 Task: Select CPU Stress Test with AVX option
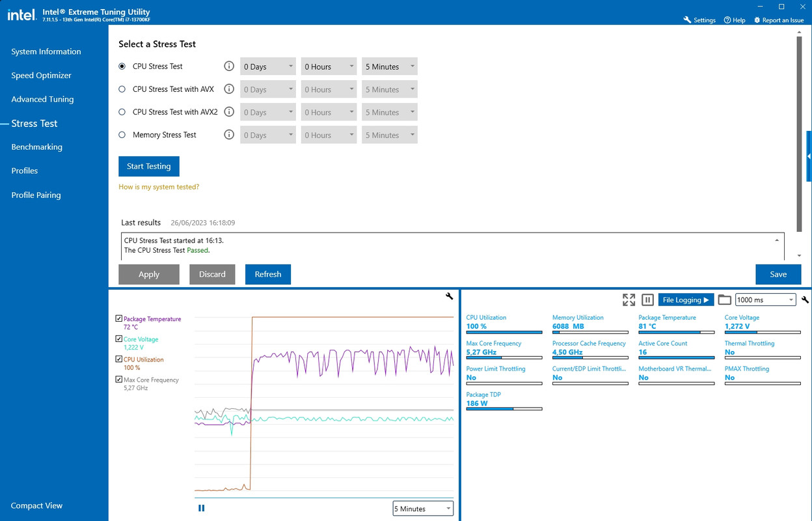point(122,89)
